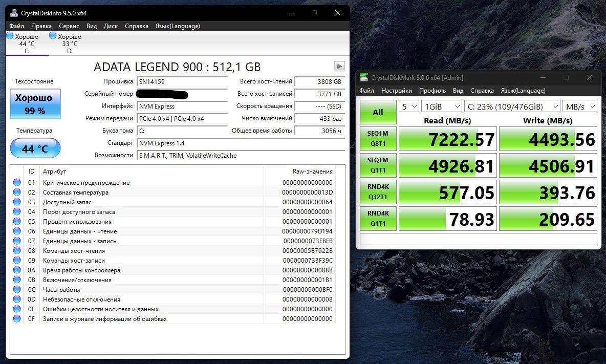Screen dimensions: 606x364
Task: Run all benchmarks with All button
Action: coord(378,112)
